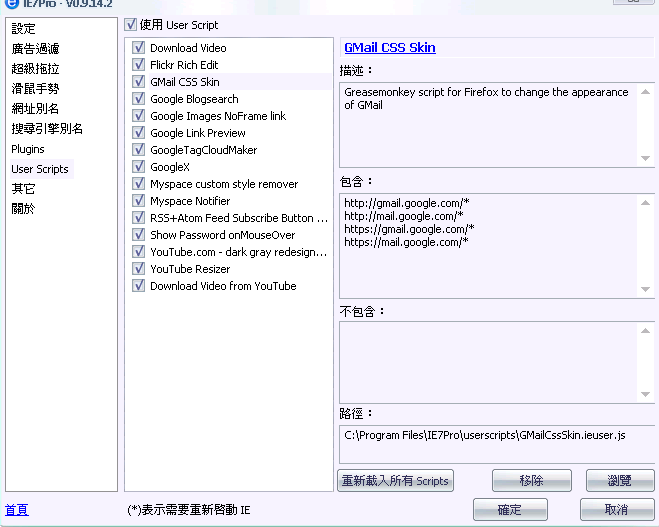Image resolution: width=659 pixels, height=527 pixels.
Task: Select the Myspace Notifier script row
Action: click(190, 201)
